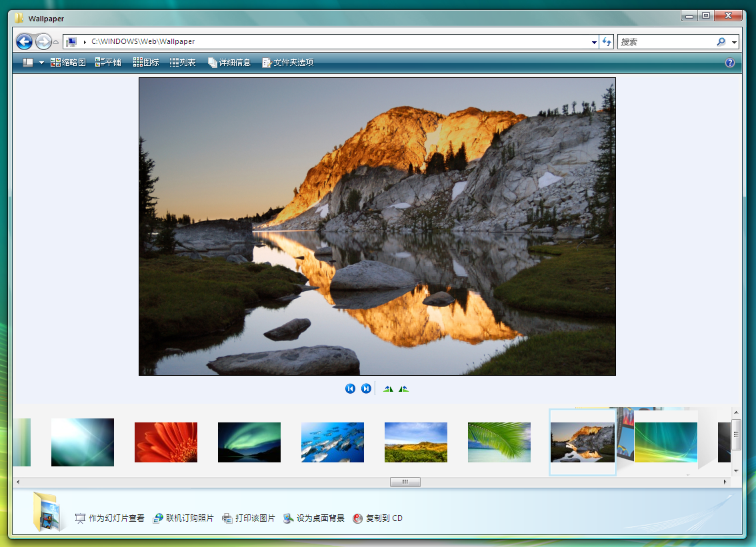This screenshot has width=756, height=547.
Task: Go to the previous image in filmstrip
Action: [350, 388]
